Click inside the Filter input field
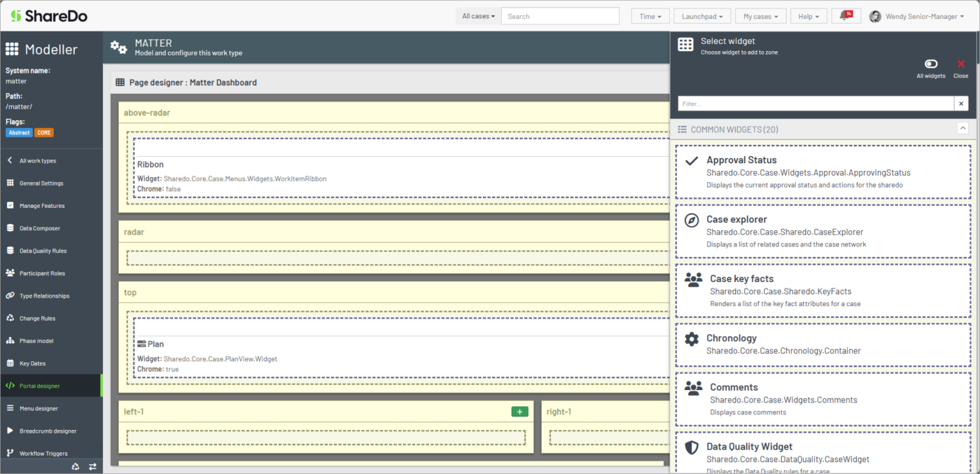This screenshot has width=980, height=474. click(805, 103)
